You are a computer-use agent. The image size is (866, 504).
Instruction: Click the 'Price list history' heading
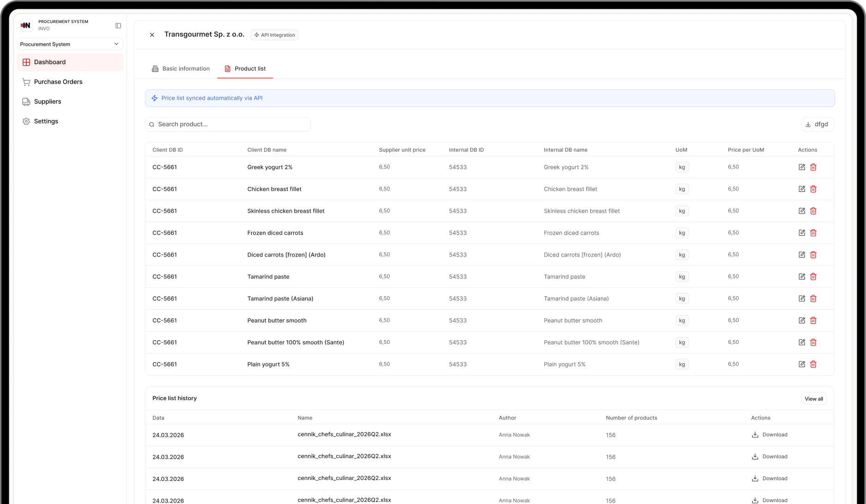pyautogui.click(x=175, y=398)
